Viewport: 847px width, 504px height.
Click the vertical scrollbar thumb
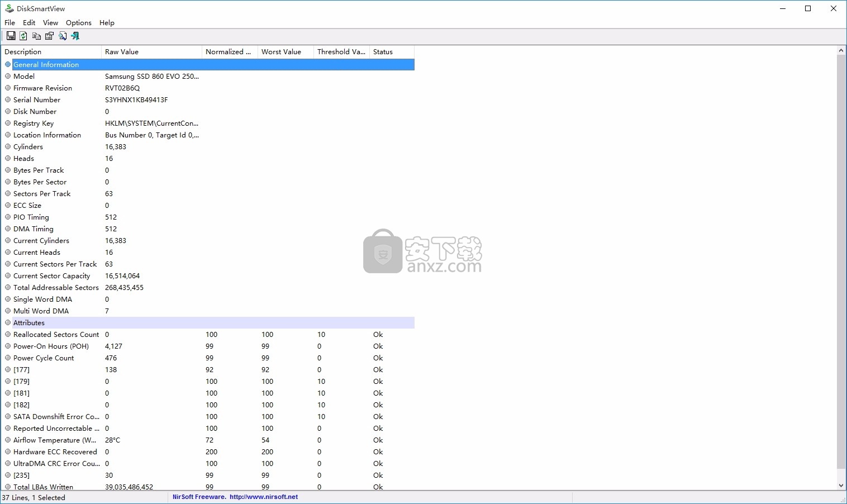pos(841,261)
